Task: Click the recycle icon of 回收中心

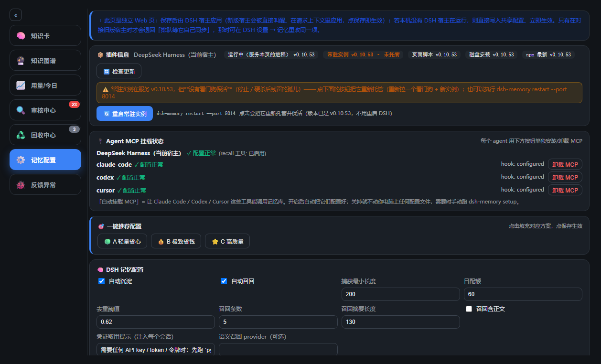Action: point(21,135)
